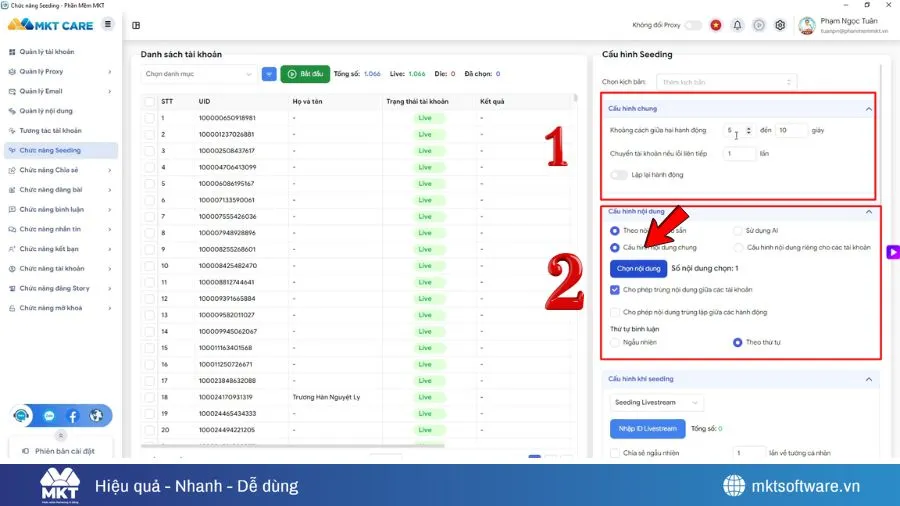Viewport: 900px width, 506px height.
Task: Click the user avatar of Phạm Ngọc Tuấn
Action: (x=807, y=25)
